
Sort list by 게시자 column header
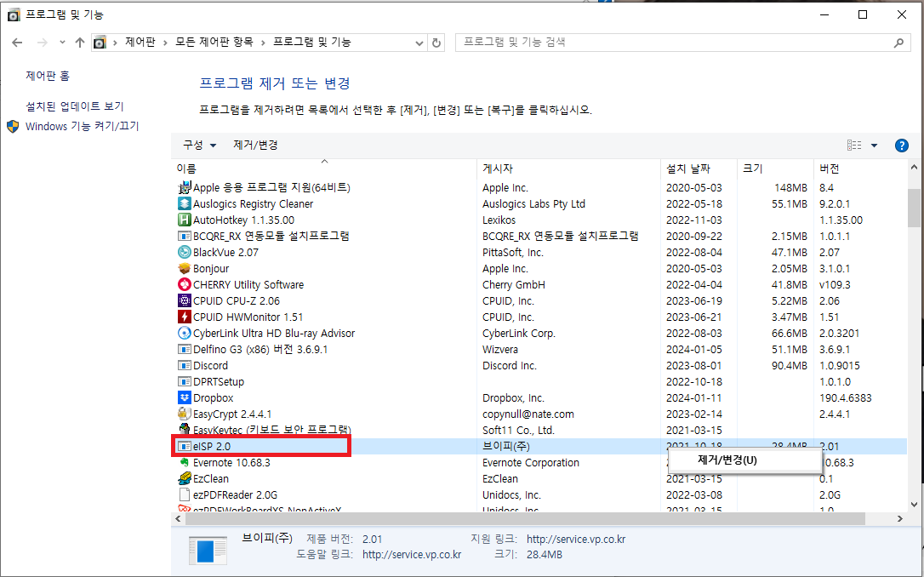tap(568, 169)
